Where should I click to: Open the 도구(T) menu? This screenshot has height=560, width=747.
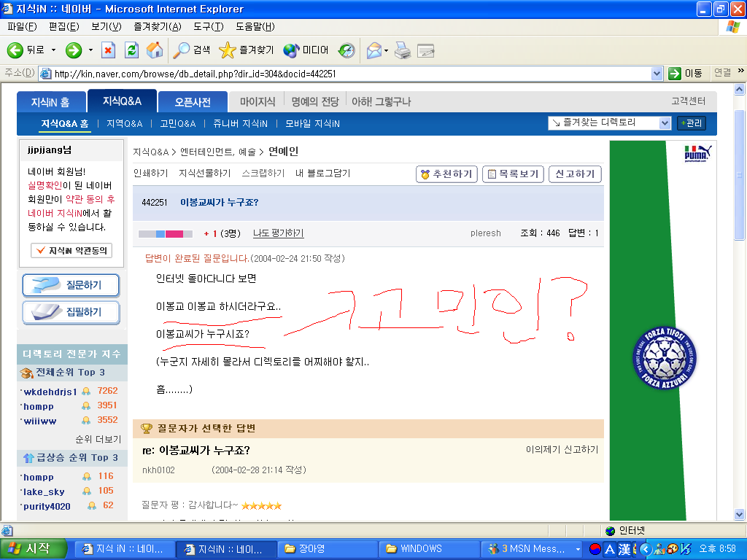click(208, 27)
